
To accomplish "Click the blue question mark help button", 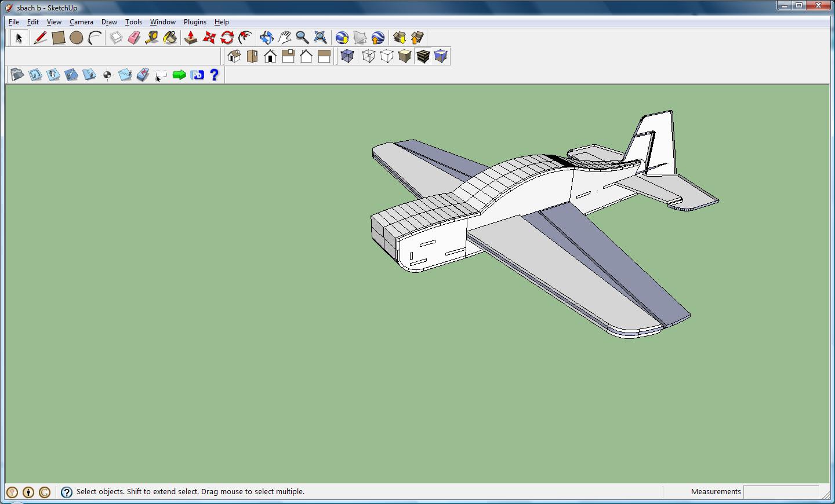I will pos(215,75).
